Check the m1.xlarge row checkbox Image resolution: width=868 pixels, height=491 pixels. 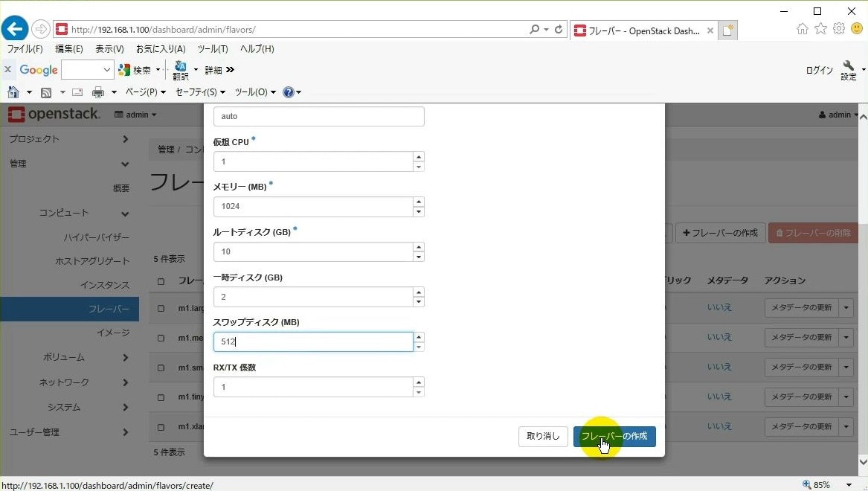(x=161, y=427)
